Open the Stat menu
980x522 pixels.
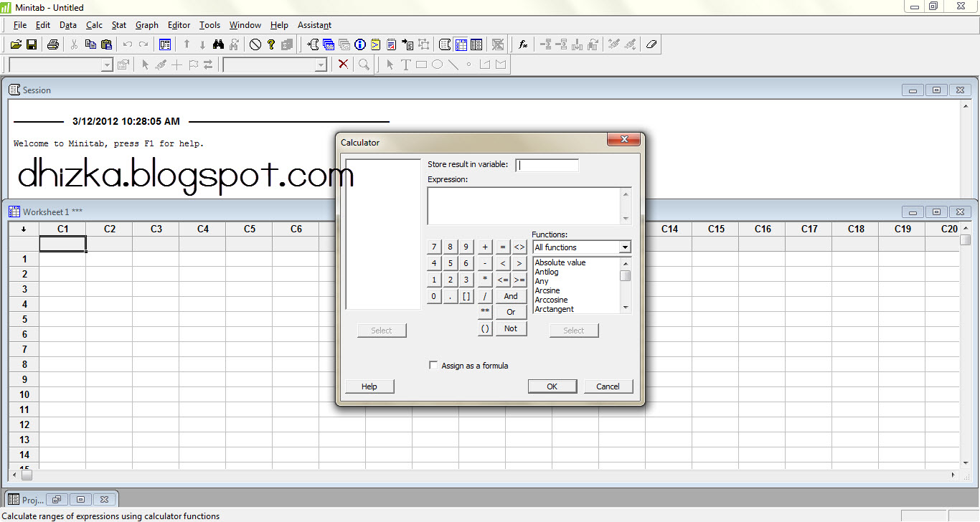click(119, 25)
